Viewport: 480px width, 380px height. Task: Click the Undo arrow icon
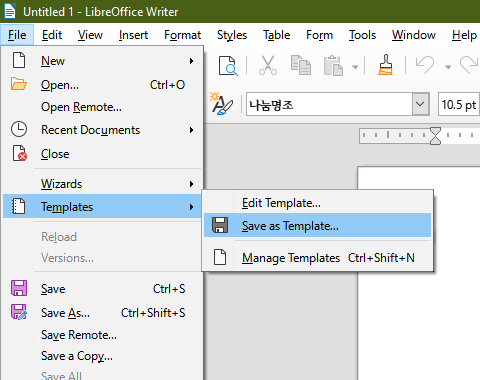tap(425, 65)
